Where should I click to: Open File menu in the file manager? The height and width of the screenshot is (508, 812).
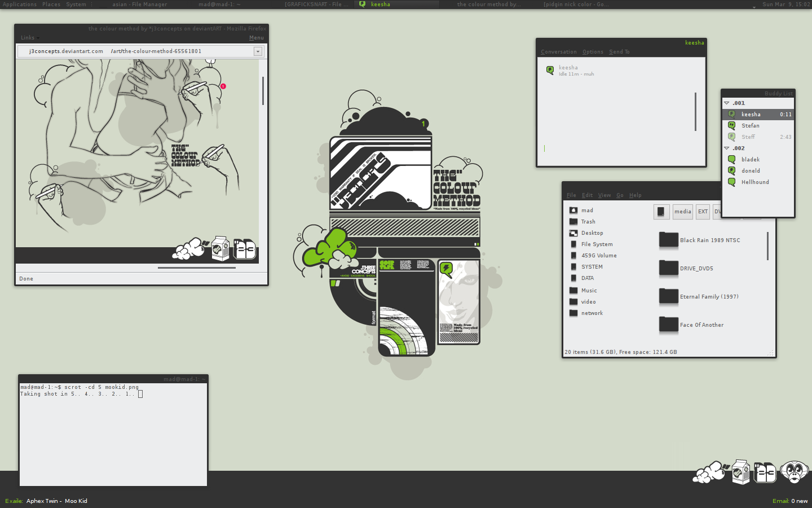(x=571, y=195)
